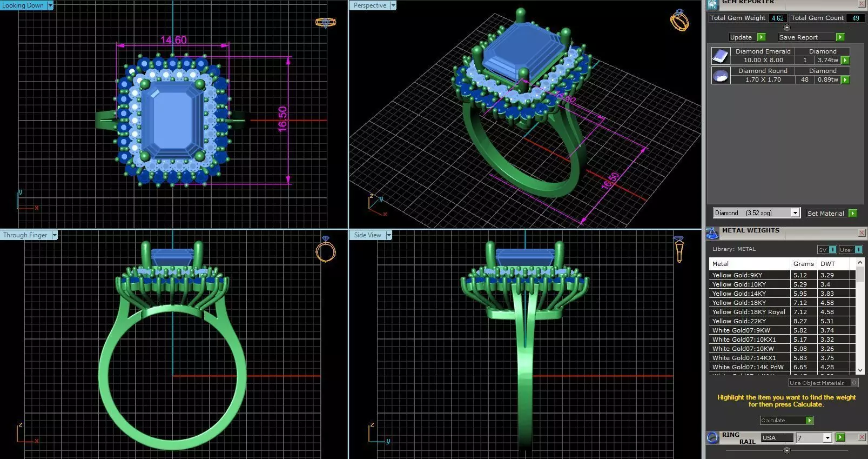The width and height of the screenshot is (868, 459).
Task: Click the 1.70 X 1.70 gem size cell
Action: tap(763, 80)
